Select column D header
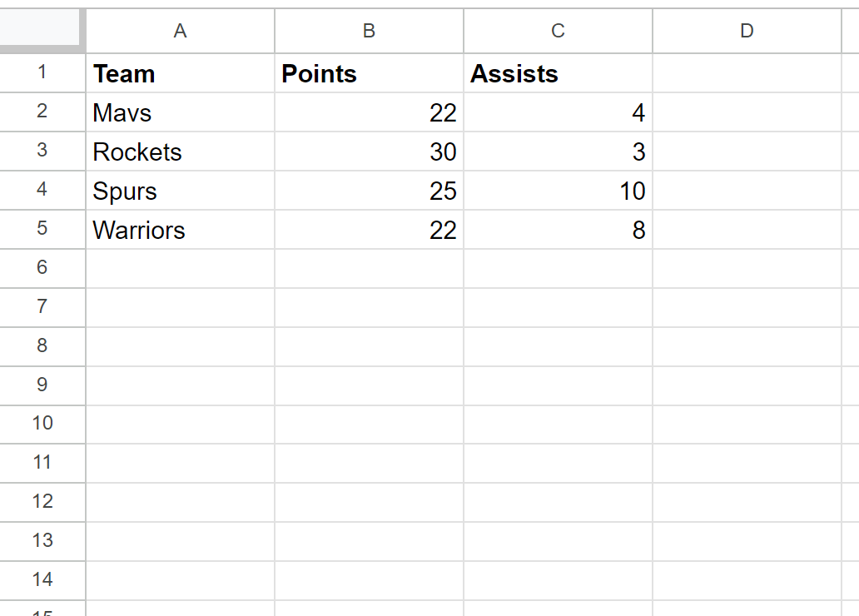 pyautogui.click(x=747, y=31)
